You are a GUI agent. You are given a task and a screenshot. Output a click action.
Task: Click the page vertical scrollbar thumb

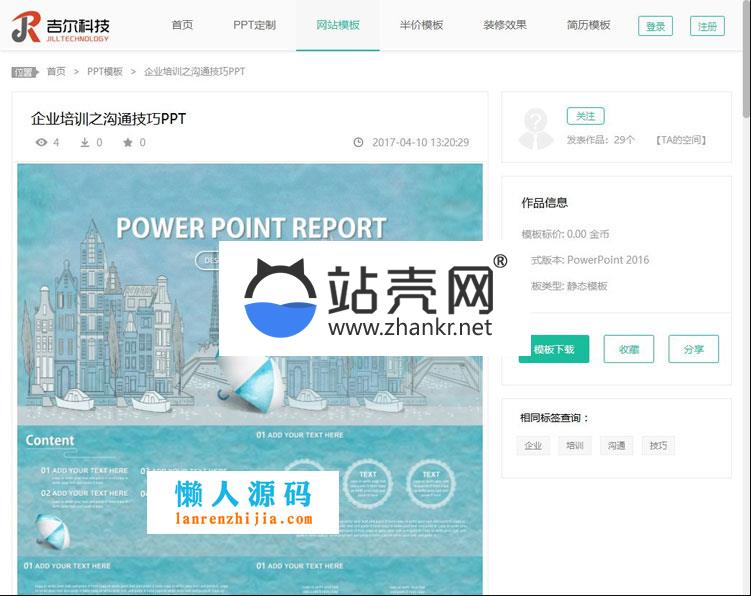coord(747,57)
